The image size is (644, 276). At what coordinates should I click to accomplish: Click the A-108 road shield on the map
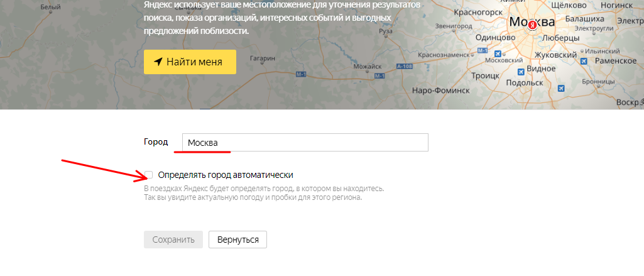pos(406,66)
